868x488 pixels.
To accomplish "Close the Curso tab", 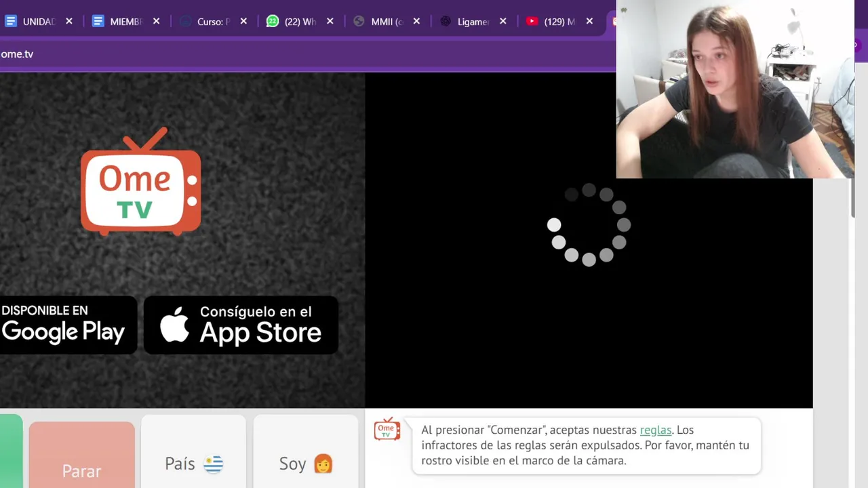I will click(x=243, y=21).
